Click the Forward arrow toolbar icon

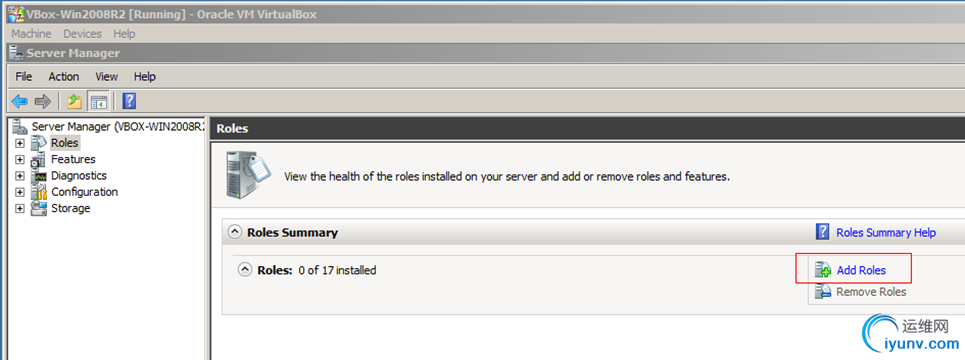[42, 101]
